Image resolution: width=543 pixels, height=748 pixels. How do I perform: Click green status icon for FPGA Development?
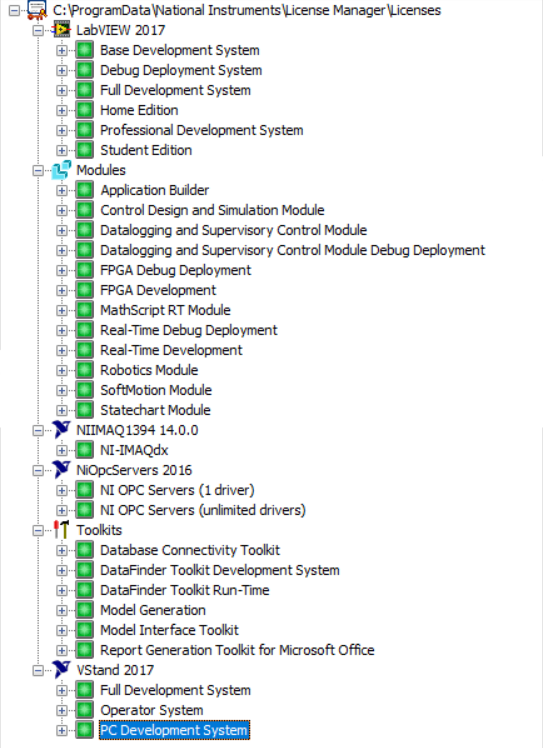point(84,290)
